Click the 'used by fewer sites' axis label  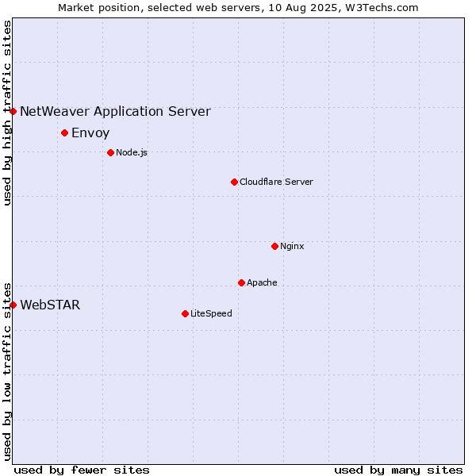point(82,470)
